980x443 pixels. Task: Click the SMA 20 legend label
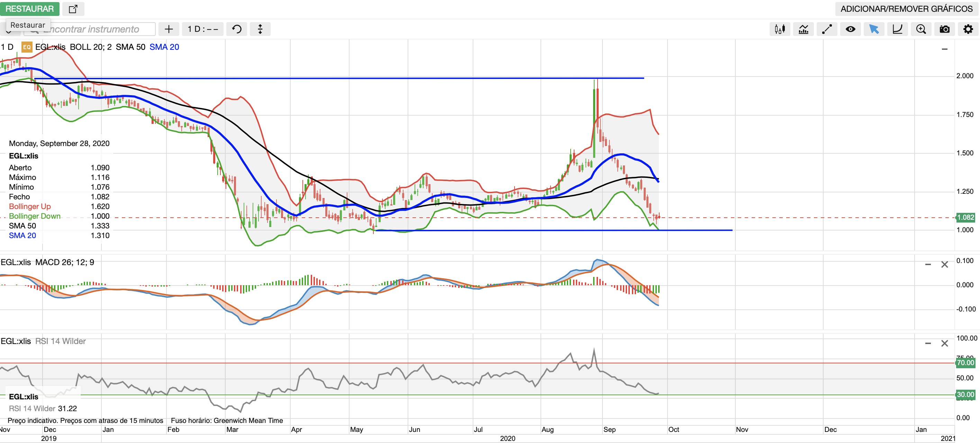[164, 47]
